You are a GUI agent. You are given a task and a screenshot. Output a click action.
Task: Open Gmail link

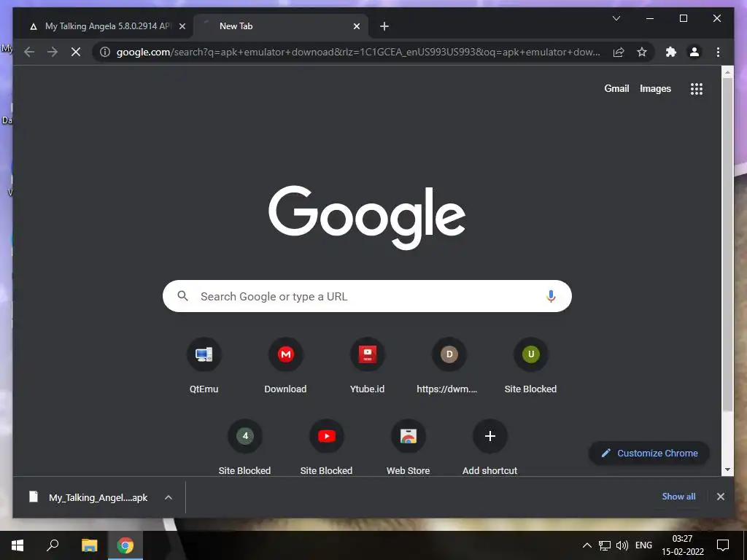coord(616,88)
